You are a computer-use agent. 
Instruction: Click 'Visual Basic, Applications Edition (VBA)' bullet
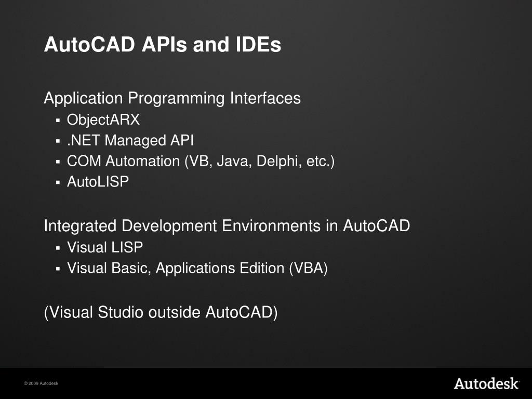pyautogui.click(x=197, y=268)
